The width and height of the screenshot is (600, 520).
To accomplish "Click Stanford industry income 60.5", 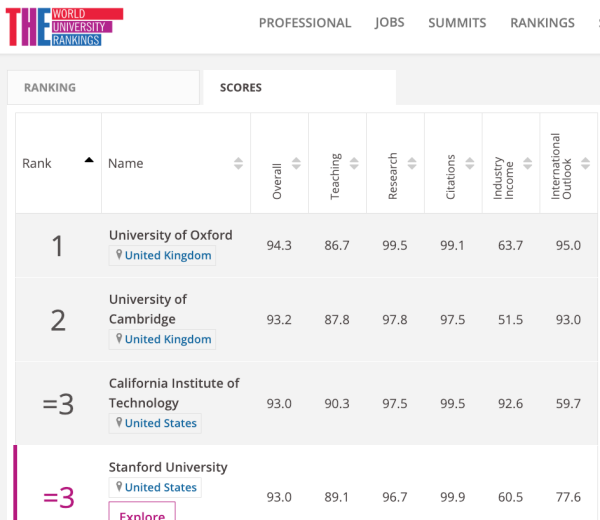I will (510, 497).
